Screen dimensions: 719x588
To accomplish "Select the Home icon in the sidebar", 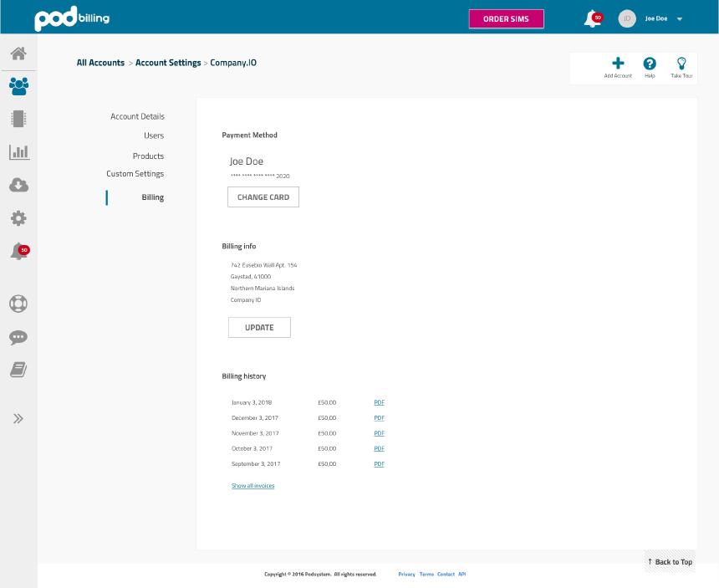I will coord(18,53).
